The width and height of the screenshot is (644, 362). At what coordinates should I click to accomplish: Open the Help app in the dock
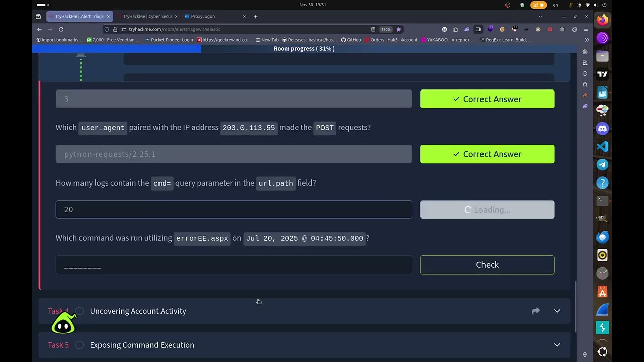tap(602, 183)
